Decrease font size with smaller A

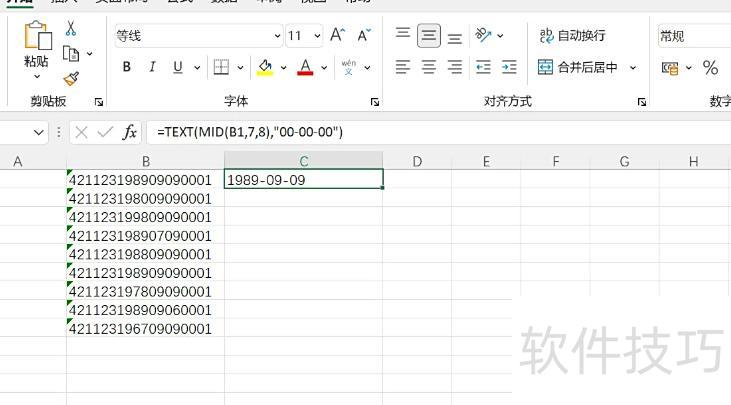pos(364,35)
